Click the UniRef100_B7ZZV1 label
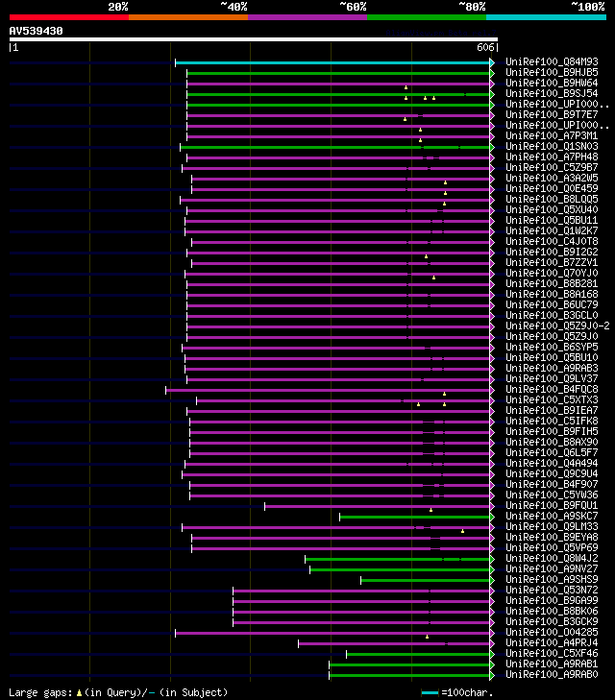 (552, 262)
